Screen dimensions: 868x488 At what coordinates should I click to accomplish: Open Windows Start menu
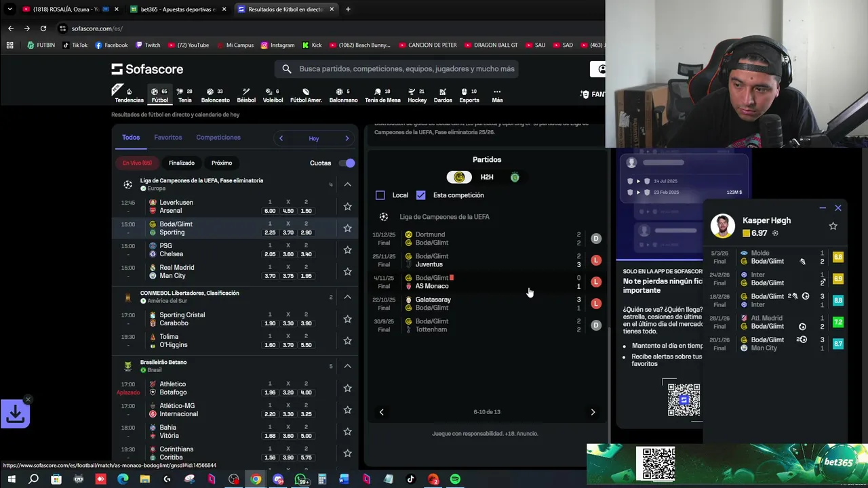coord(11,479)
